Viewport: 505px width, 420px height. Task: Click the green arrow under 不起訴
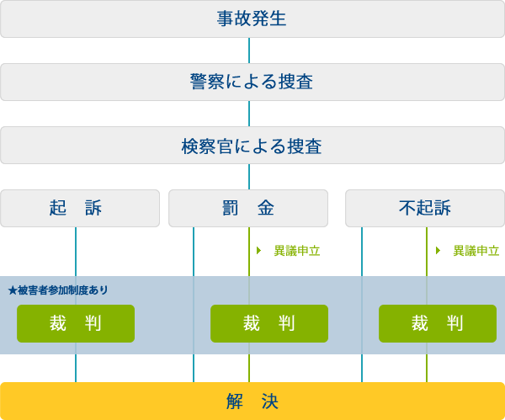click(x=439, y=251)
